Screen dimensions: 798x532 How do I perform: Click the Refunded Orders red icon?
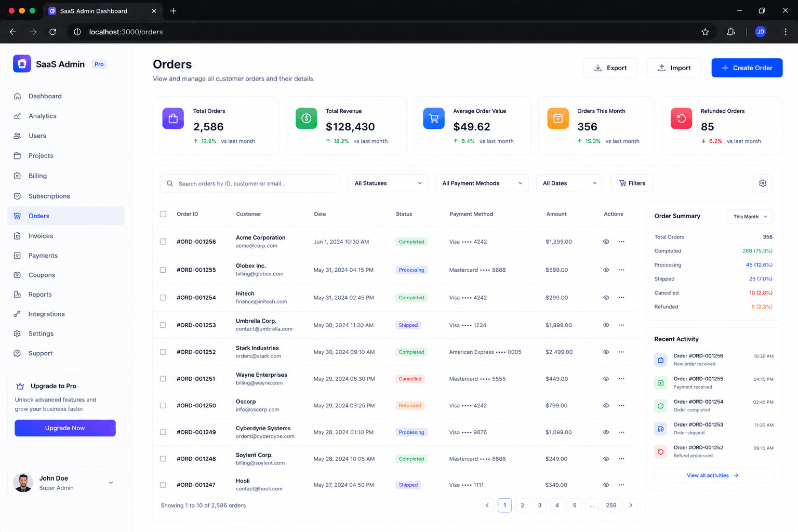point(681,118)
